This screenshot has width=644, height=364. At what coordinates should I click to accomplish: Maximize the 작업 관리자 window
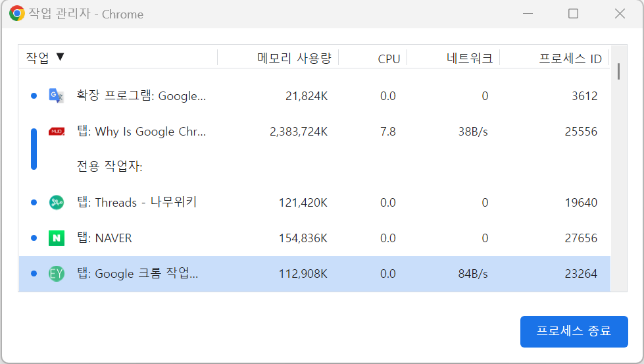click(574, 14)
